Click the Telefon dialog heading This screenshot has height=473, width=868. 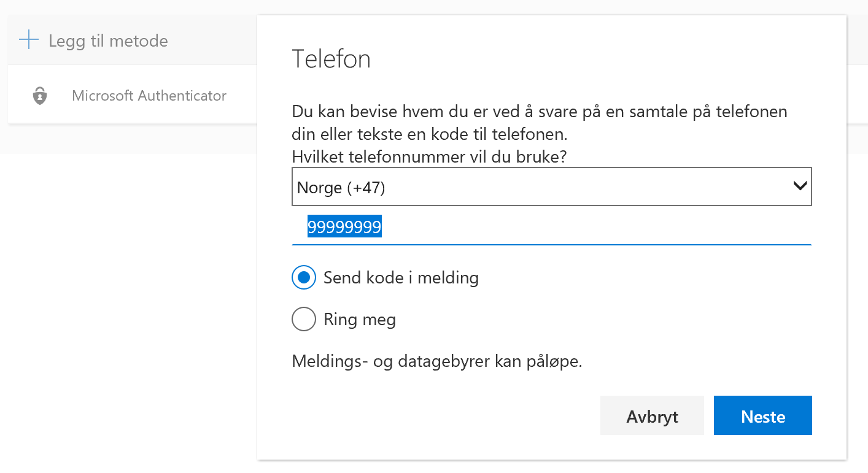pyautogui.click(x=331, y=59)
